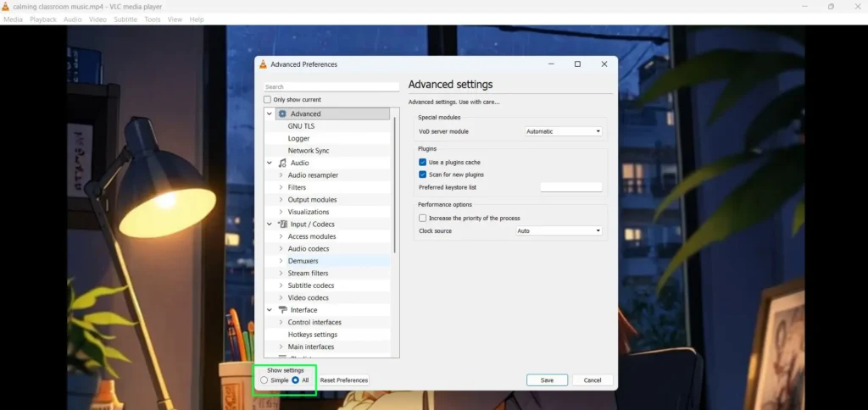Restore down the VLC main window
The image size is (868, 410).
click(x=831, y=7)
